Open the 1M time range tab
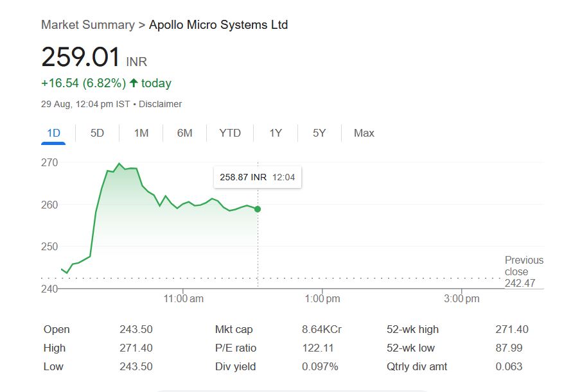 (x=141, y=133)
